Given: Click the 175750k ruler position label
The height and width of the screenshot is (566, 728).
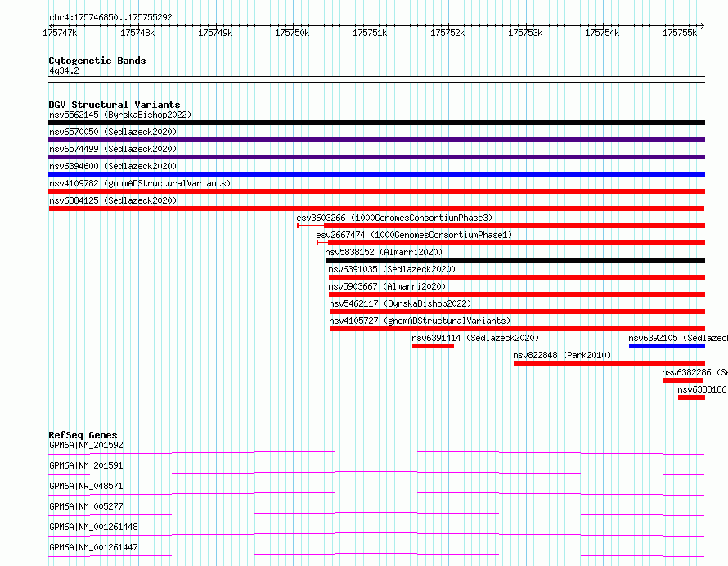Looking at the screenshot, I should pyautogui.click(x=292, y=33).
